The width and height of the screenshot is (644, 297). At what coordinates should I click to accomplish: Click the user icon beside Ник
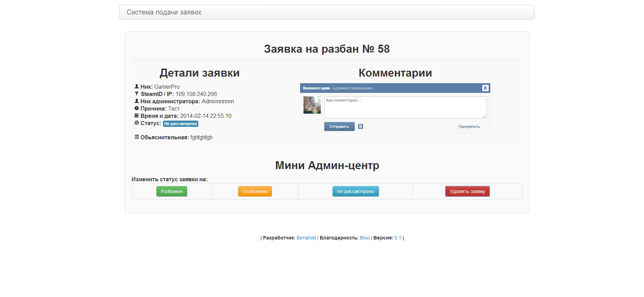pyautogui.click(x=137, y=87)
